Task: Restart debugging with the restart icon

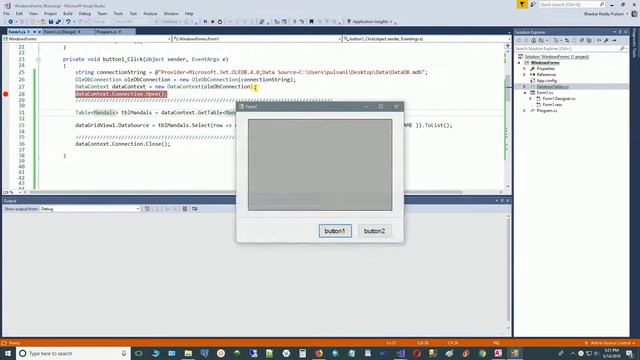Action: (220, 22)
